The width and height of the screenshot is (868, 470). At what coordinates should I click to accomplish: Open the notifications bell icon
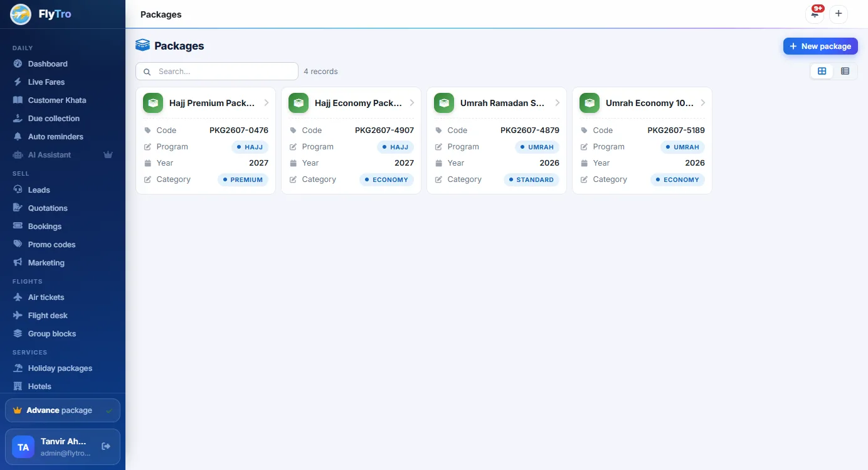click(815, 14)
